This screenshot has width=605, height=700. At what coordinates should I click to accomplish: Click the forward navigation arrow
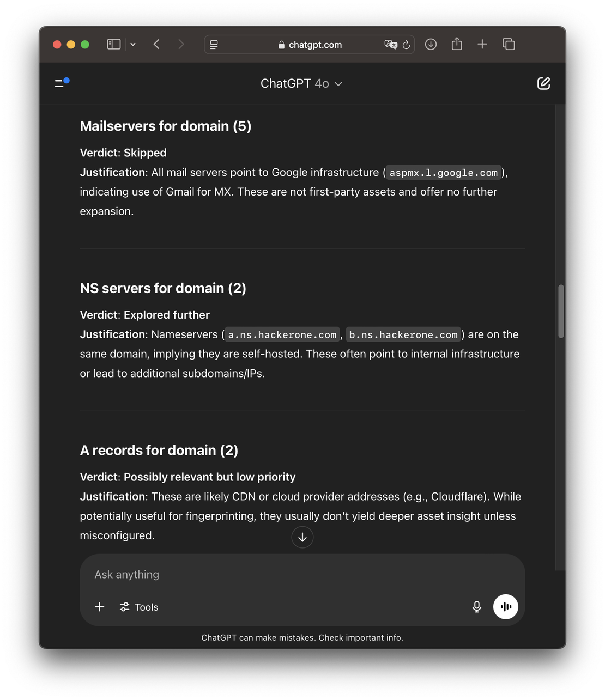181,44
